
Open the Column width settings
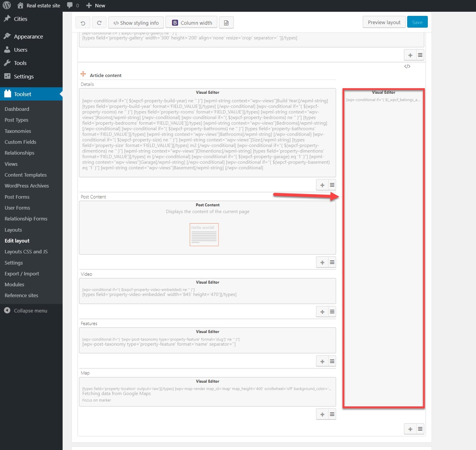(191, 23)
